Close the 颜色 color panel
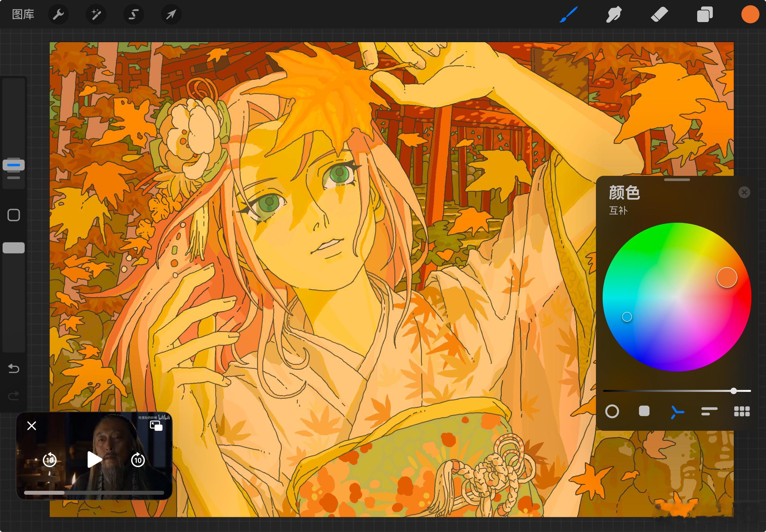Viewport: 766px width, 532px height. click(x=744, y=192)
